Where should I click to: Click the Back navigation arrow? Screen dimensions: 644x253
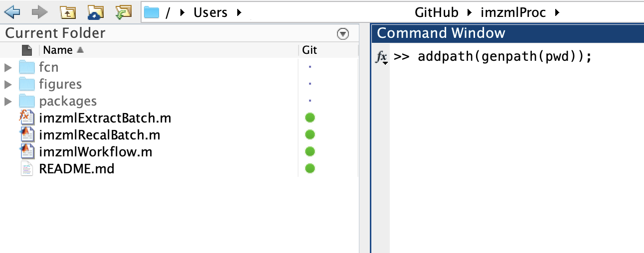tap(12, 11)
